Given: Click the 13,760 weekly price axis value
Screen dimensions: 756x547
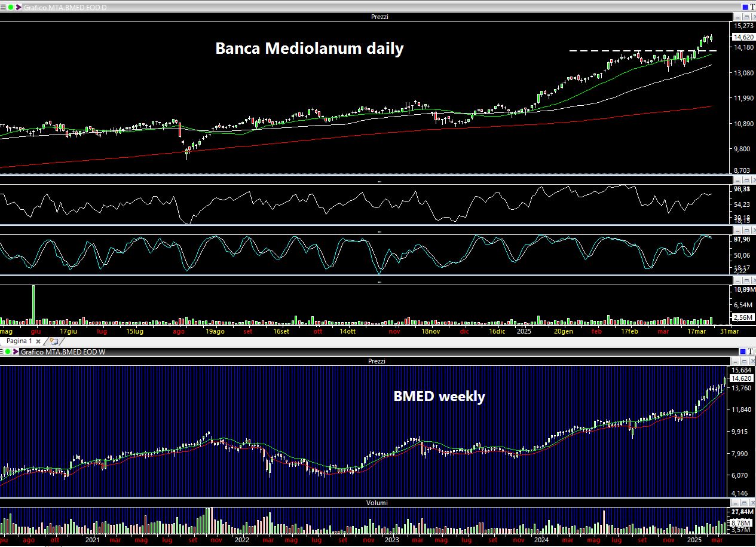Looking at the screenshot, I should pyautogui.click(x=743, y=388).
